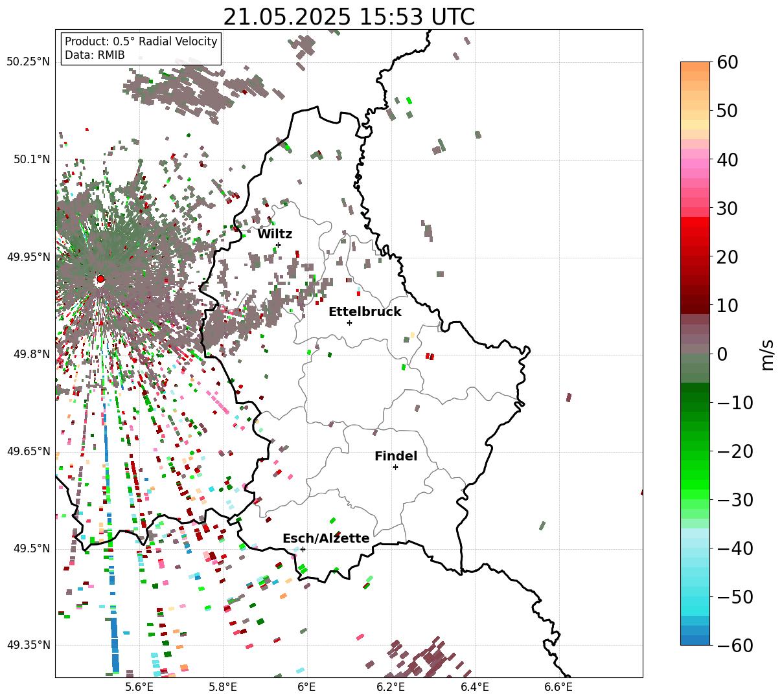Click the Product: 0.5° Radial Velocity text
This screenshot has width=782, height=700.
click(141, 41)
